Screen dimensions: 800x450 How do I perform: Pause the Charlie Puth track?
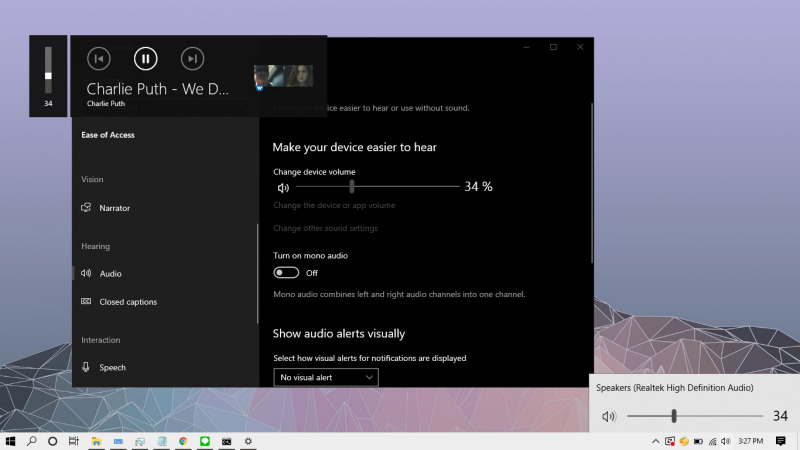pyautogui.click(x=145, y=59)
